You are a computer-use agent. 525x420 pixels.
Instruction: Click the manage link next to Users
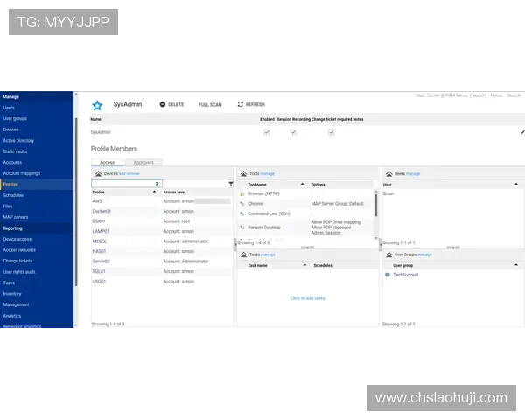click(413, 174)
